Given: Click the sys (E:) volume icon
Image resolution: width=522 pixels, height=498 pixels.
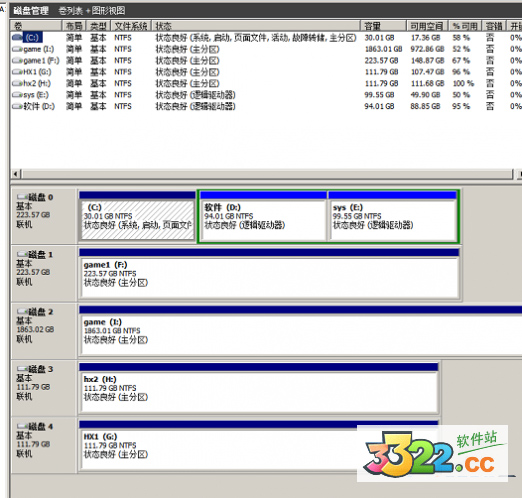Looking at the screenshot, I should tap(17, 95).
